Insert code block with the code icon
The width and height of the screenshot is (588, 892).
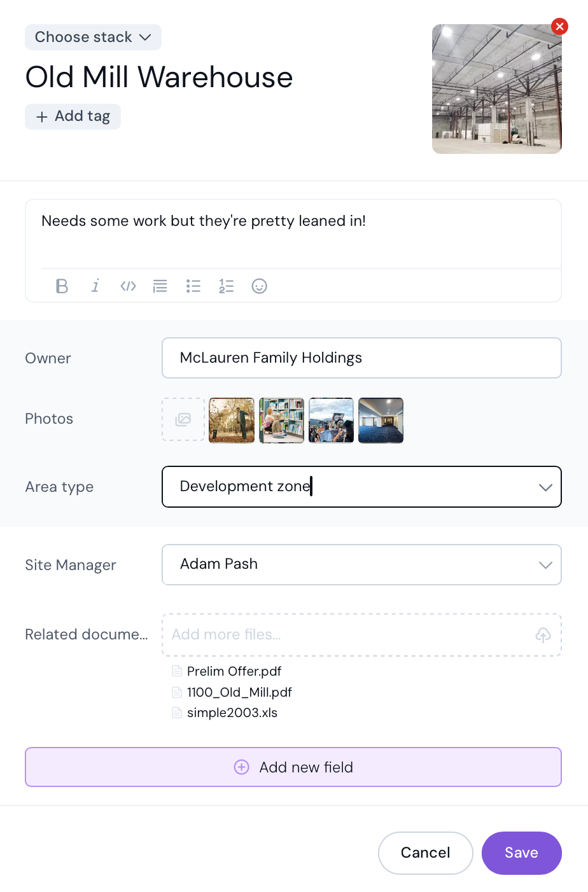(x=128, y=286)
